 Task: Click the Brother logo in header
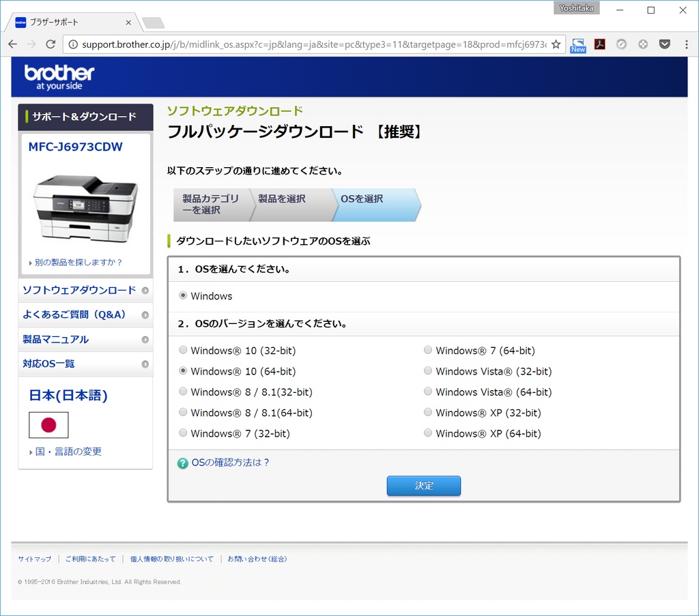coord(59,77)
